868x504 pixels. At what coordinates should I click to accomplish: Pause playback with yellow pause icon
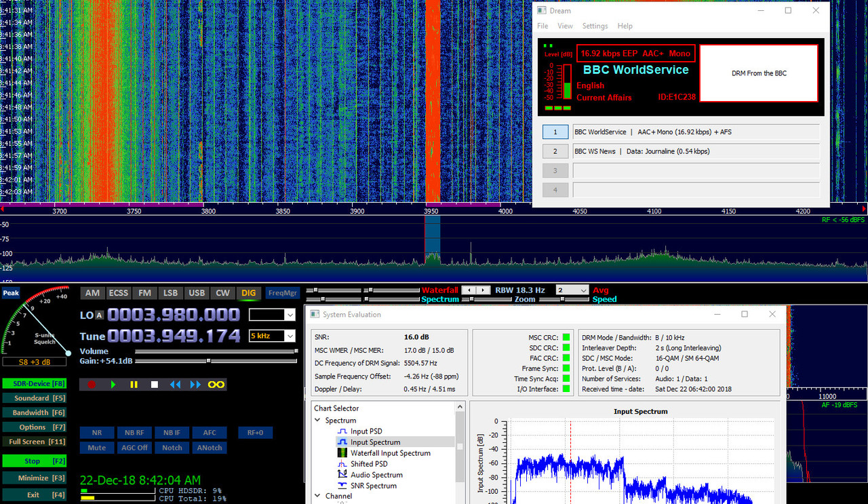pos(134,385)
